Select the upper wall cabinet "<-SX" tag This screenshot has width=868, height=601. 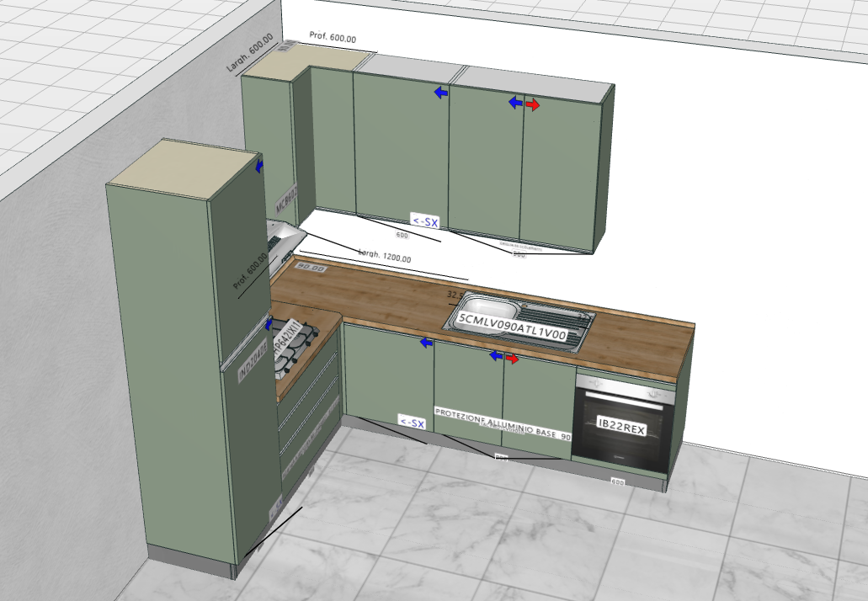(425, 221)
